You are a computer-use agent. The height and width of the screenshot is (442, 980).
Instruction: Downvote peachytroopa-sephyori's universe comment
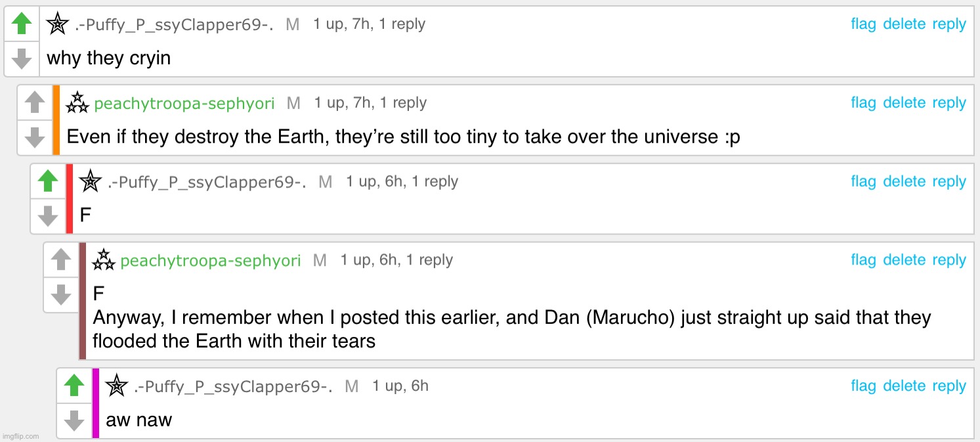pos(35,137)
